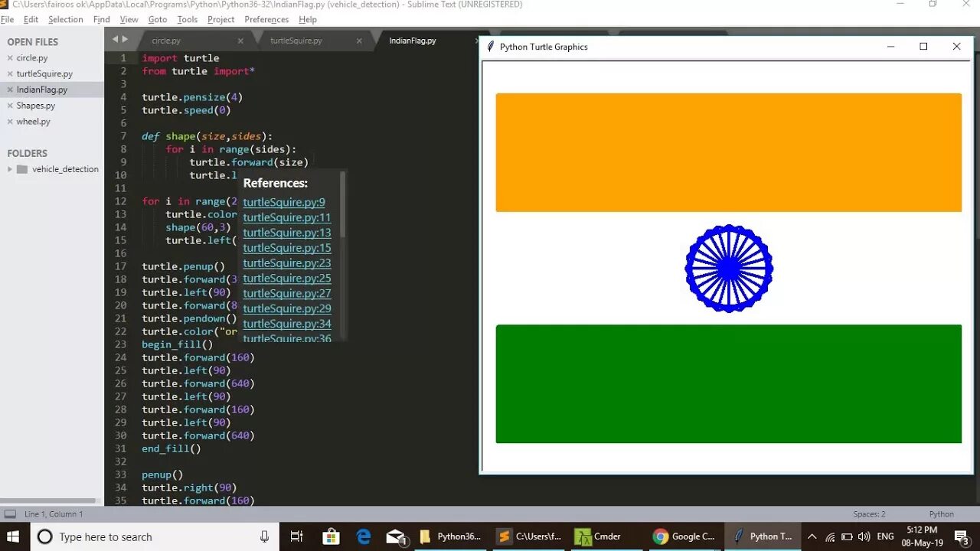980x551 pixels.
Task: Click the right tab navigation arrow
Action: coord(125,39)
